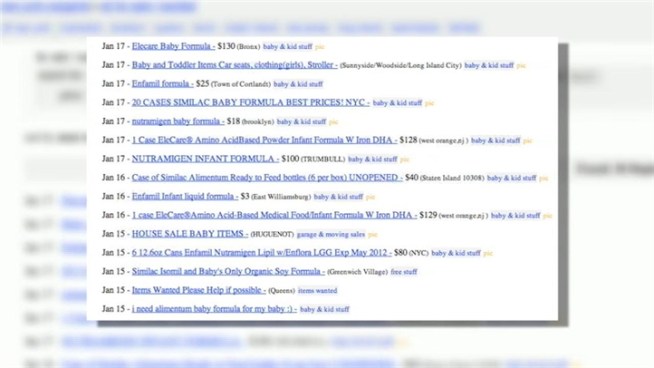Click baby & kid stuff tag on Sunnyside row
The height and width of the screenshot is (368, 654).
pos(489,66)
